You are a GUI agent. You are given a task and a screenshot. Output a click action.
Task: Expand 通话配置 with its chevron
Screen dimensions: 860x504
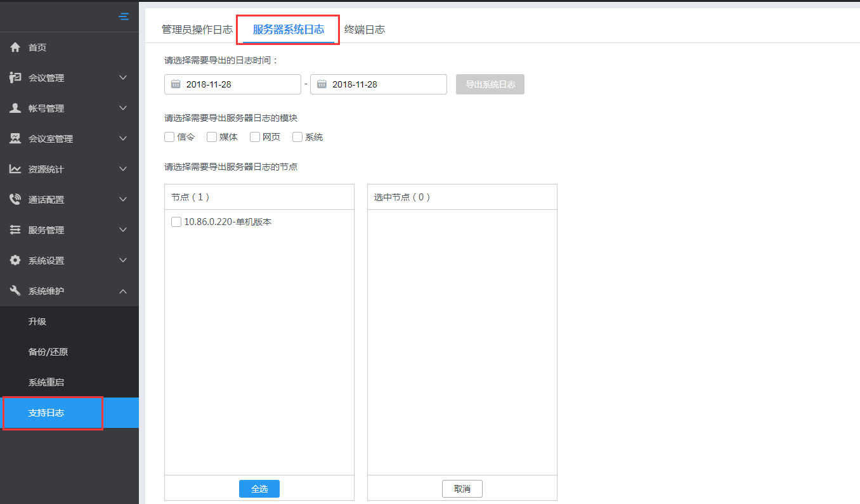123,199
